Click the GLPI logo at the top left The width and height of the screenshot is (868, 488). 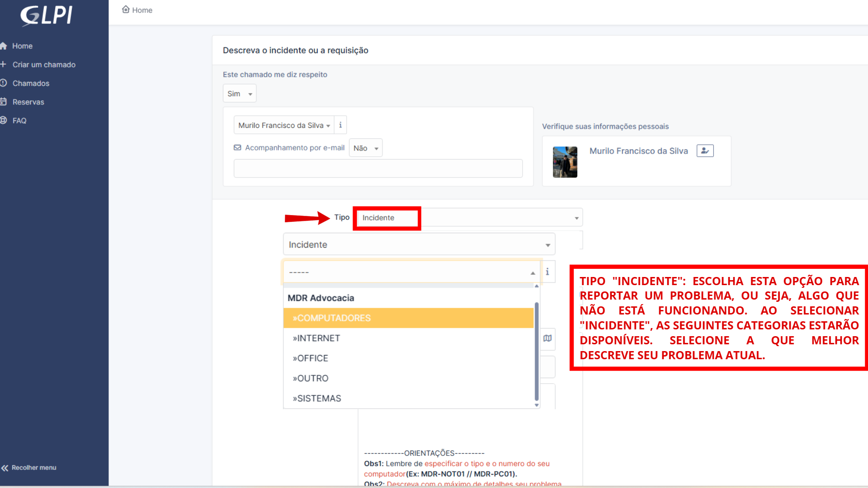coord(47,15)
